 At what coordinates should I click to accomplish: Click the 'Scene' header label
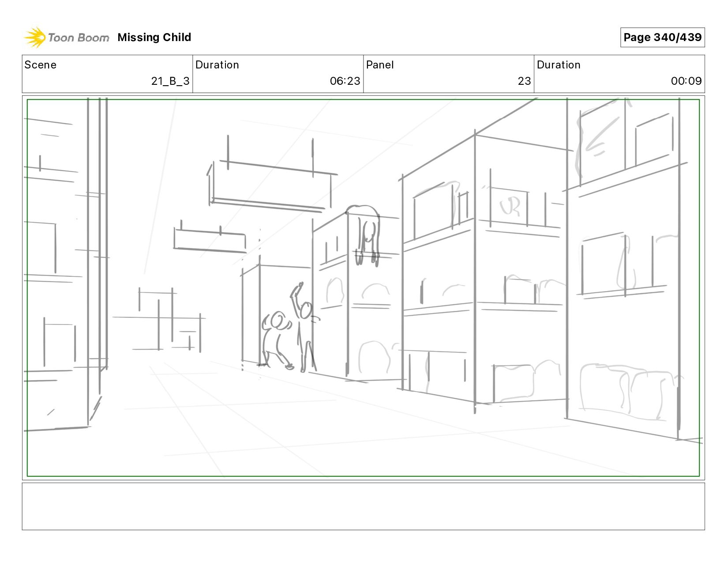(x=41, y=65)
